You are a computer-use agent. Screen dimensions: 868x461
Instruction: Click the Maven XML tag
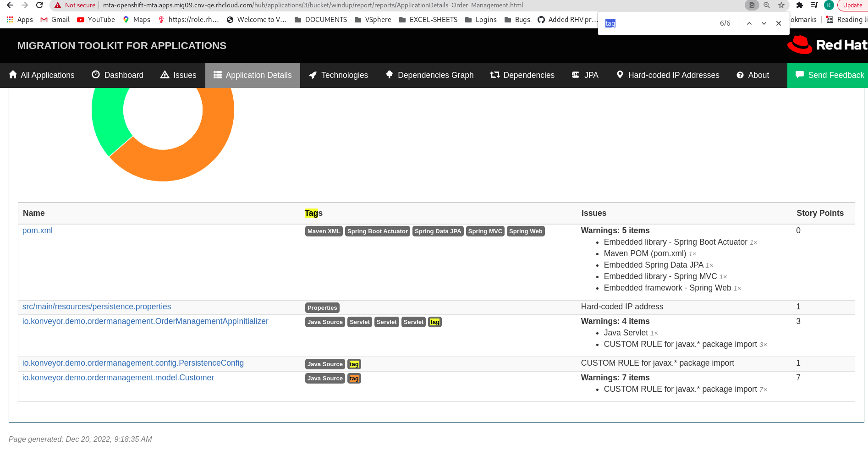324,231
